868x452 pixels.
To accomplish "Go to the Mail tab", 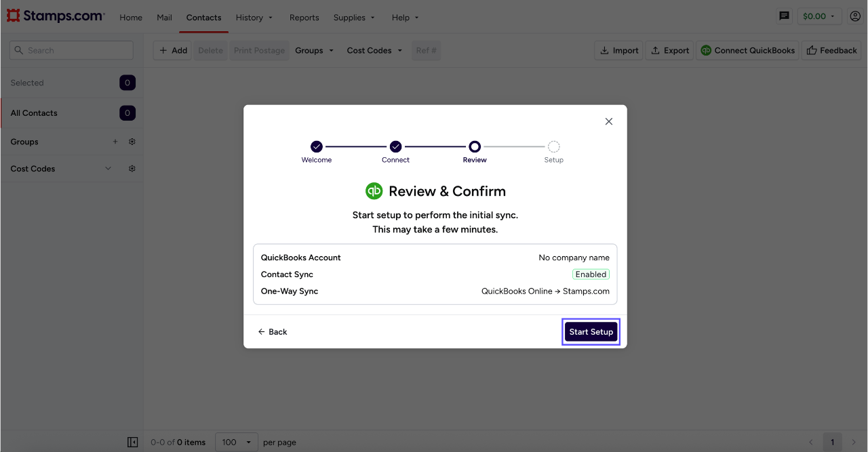I will [x=164, y=18].
